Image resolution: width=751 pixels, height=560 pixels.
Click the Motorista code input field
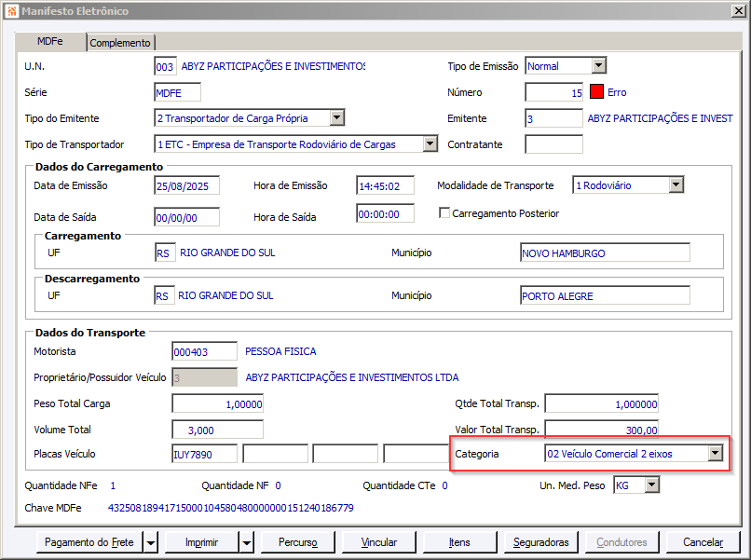tap(205, 351)
